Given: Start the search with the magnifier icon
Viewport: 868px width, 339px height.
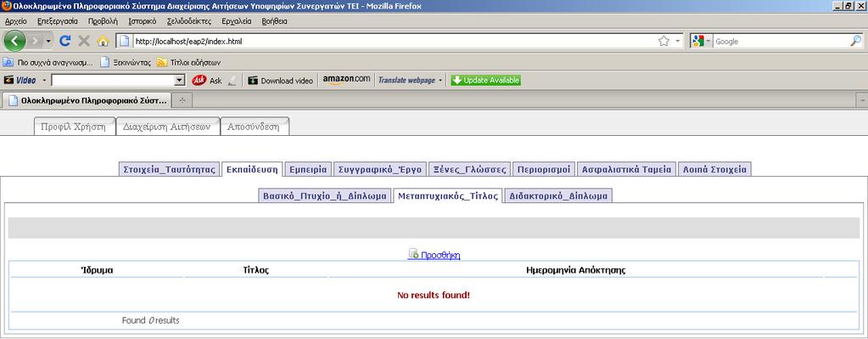Looking at the screenshot, I should pyautogui.click(x=856, y=41).
